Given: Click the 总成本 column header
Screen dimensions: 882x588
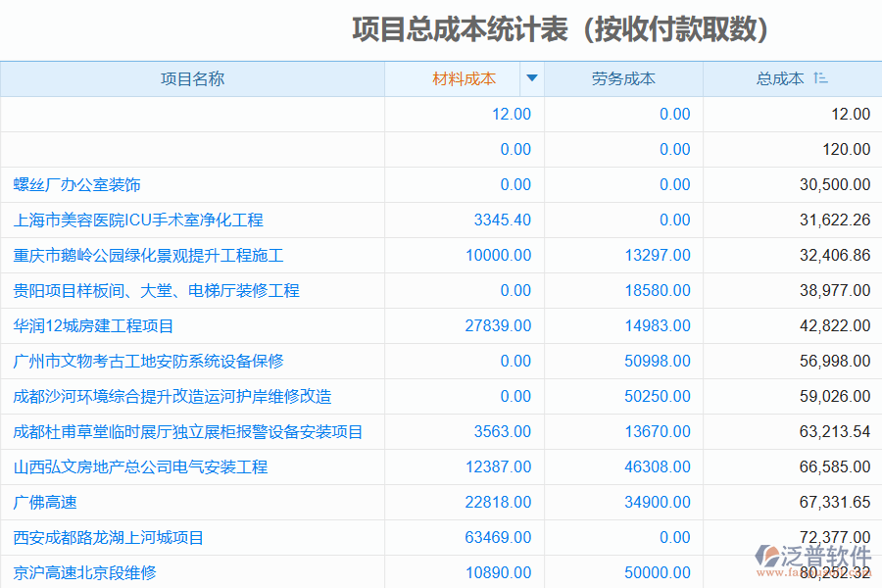Looking at the screenshot, I should click(781, 79).
